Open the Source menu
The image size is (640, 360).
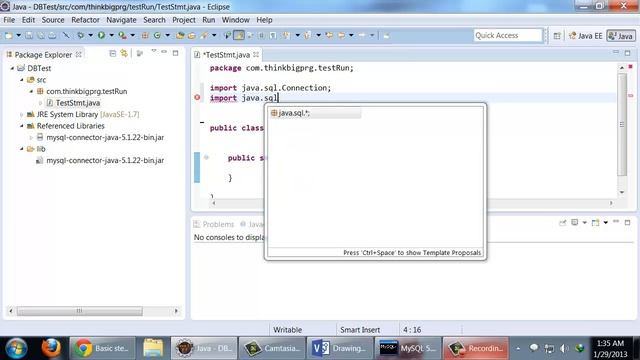53,20
